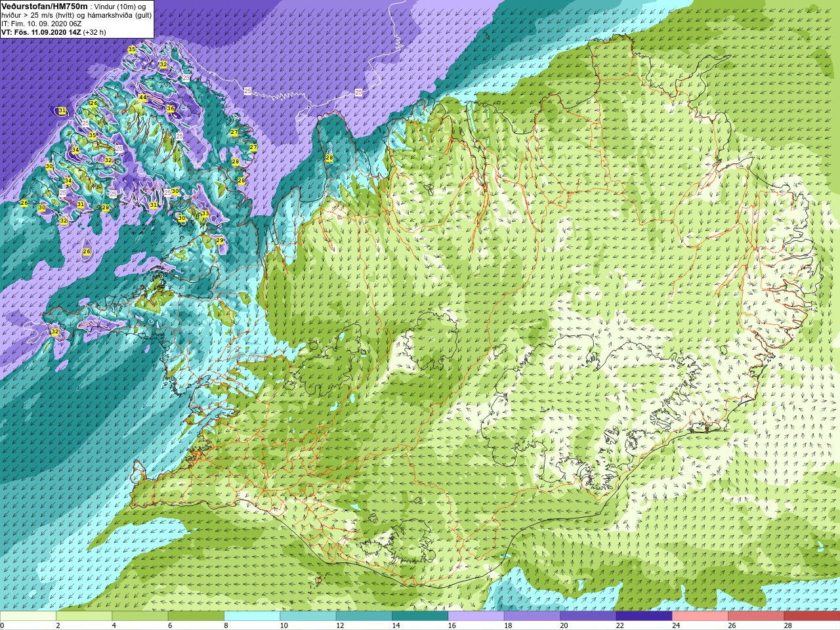Screen dimensions: 840x630
Task: Click the yellow '29' maximum gust label
Action: pos(220,241)
